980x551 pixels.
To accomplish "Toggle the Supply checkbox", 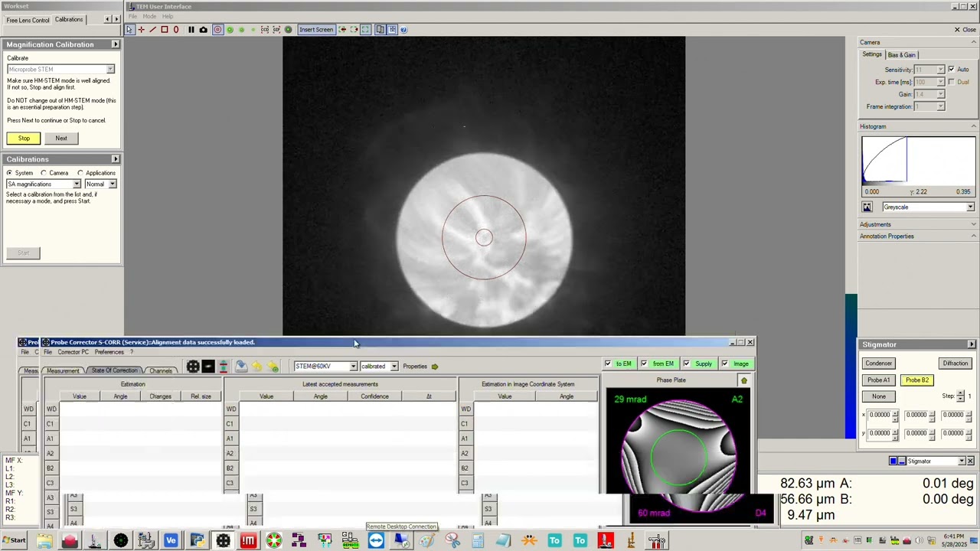I will [x=686, y=364].
